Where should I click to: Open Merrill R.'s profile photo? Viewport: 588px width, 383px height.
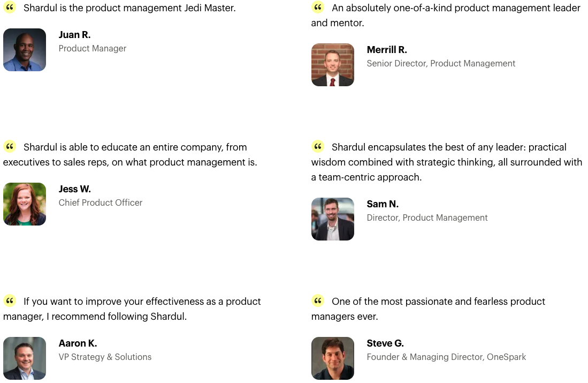[x=333, y=65]
